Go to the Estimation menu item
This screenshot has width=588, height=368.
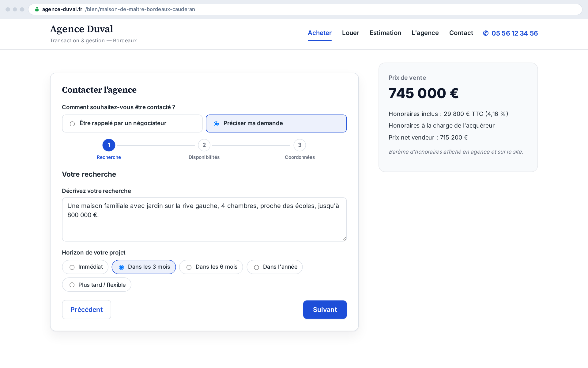385,33
